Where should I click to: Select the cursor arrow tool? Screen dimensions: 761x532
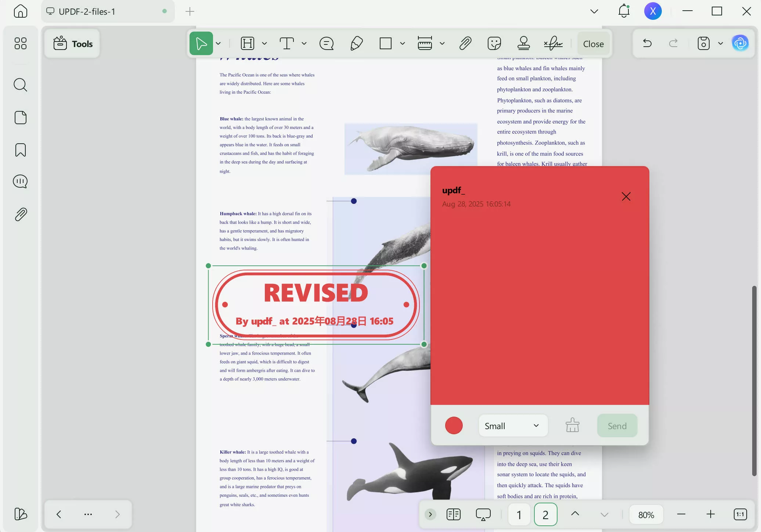point(201,43)
